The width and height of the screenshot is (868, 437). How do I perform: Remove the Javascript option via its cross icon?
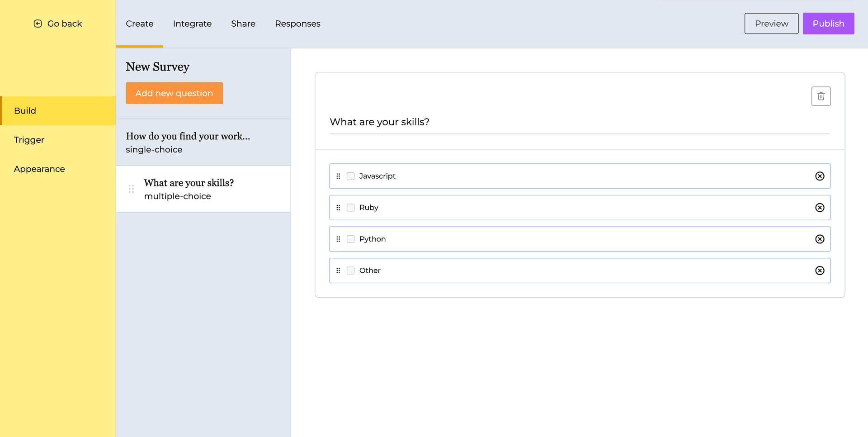point(820,176)
